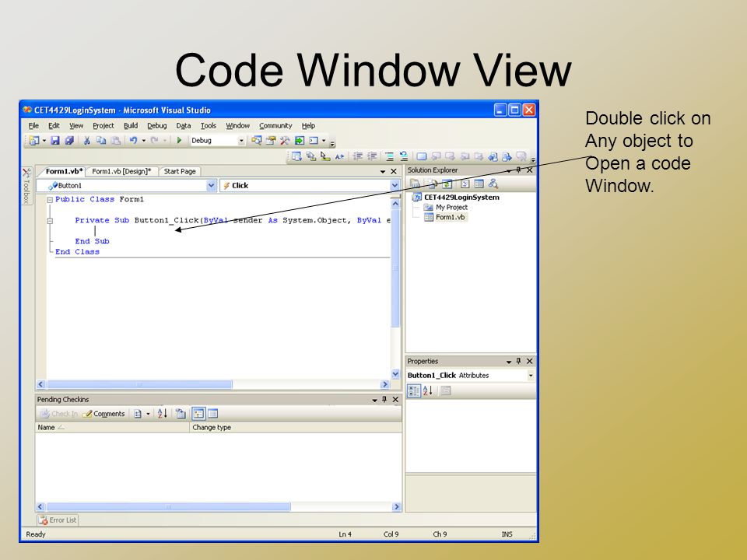Collapse the Button1_Click Sub outline

click(x=50, y=221)
